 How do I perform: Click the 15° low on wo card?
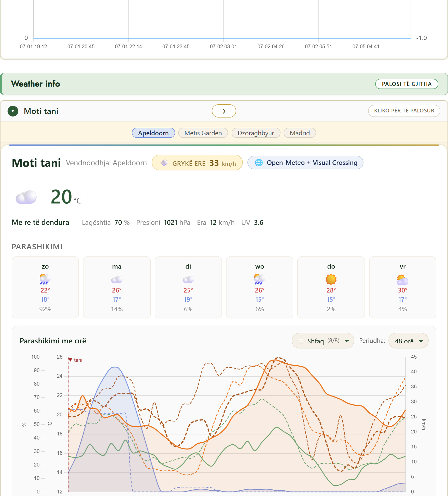[x=260, y=300]
